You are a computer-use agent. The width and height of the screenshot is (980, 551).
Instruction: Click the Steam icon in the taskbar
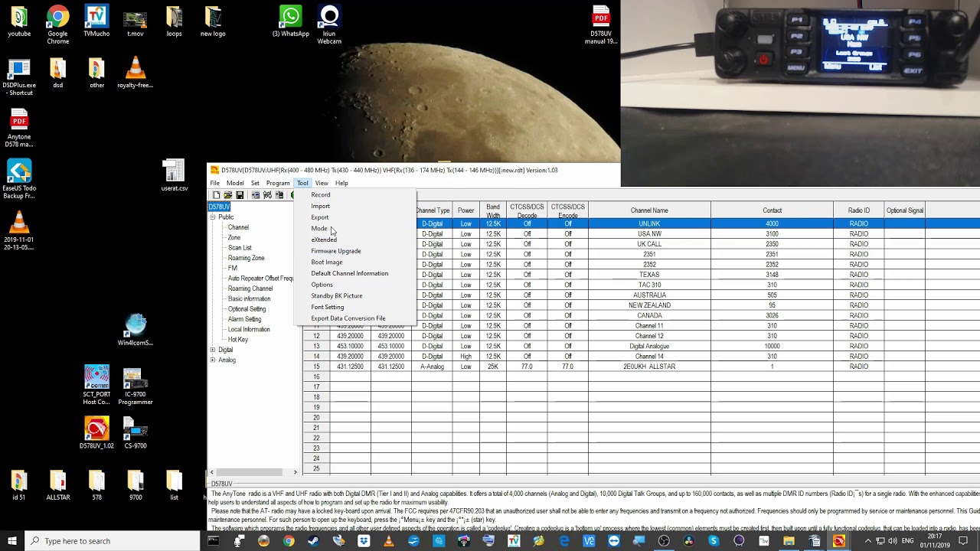coord(313,541)
